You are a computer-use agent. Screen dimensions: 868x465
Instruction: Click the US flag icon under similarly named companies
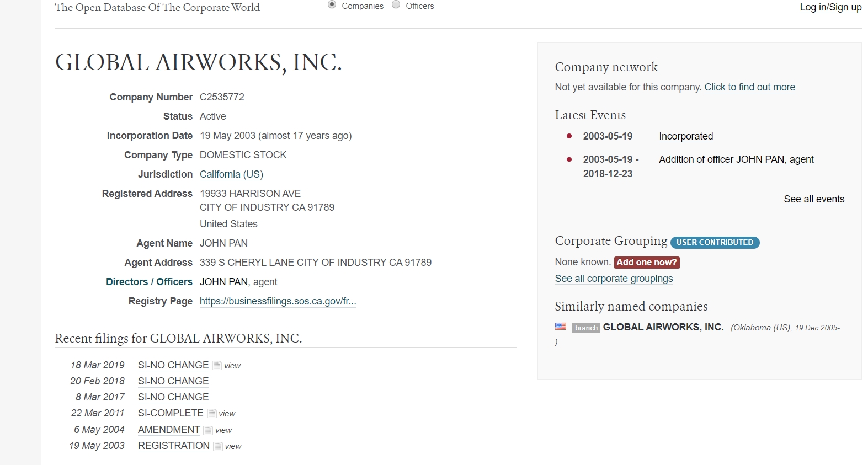pos(561,327)
